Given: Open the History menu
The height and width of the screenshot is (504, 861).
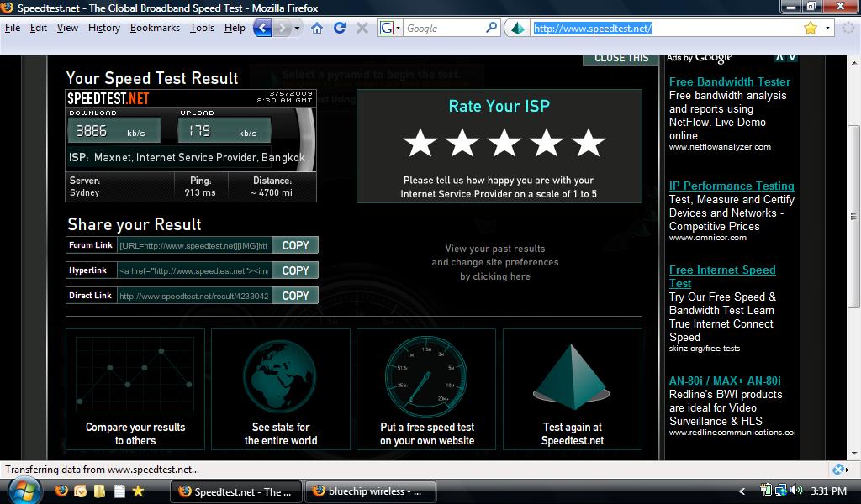Looking at the screenshot, I should (x=104, y=28).
